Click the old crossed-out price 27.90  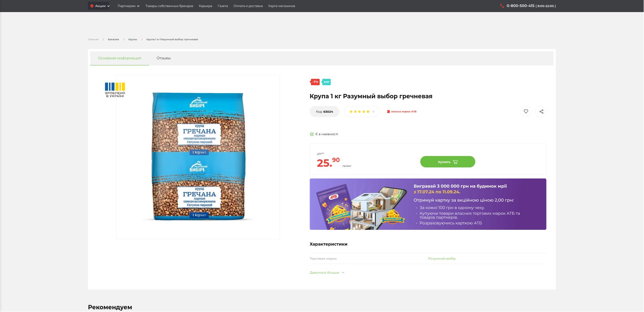coord(320,154)
